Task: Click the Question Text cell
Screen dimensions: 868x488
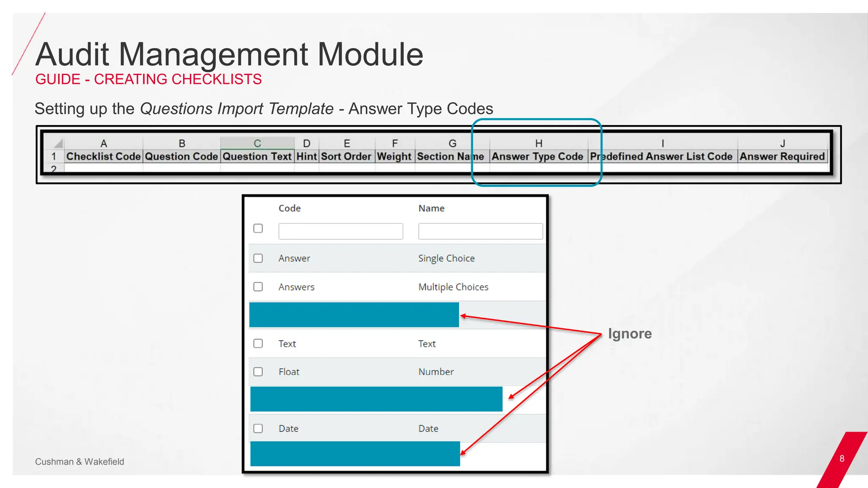Action: 257,156
